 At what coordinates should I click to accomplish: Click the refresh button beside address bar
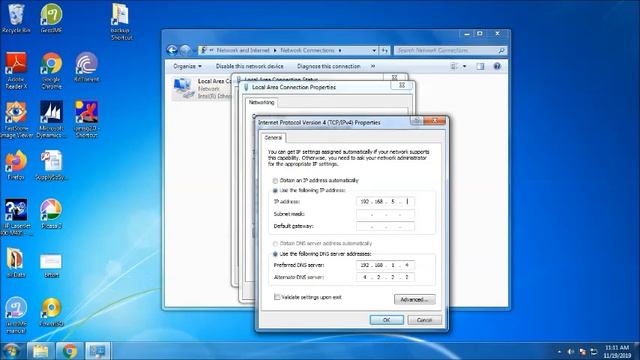coord(384,50)
